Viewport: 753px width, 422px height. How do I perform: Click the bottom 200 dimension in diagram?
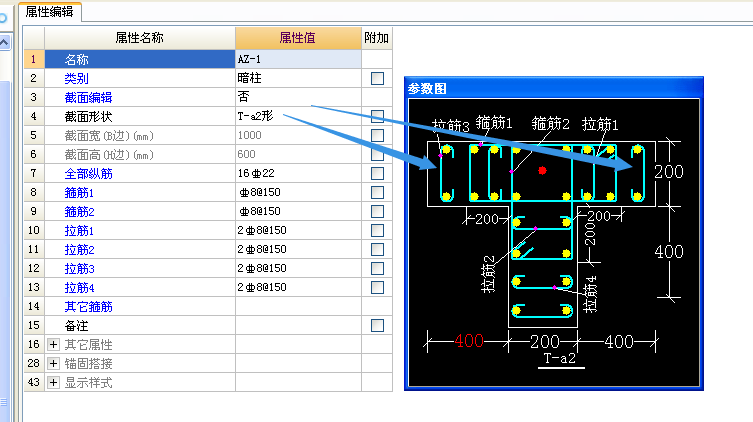tap(545, 341)
